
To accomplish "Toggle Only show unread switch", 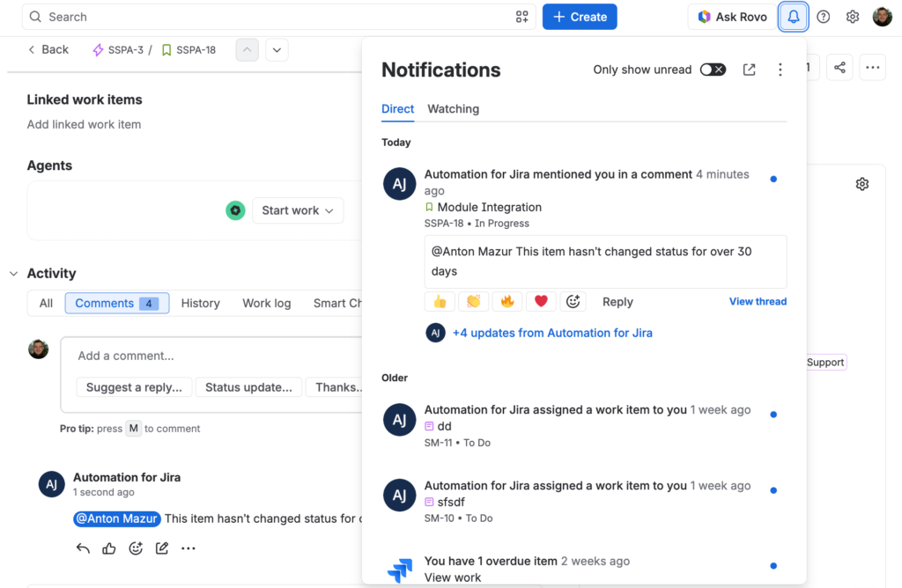I will pos(713,70).
